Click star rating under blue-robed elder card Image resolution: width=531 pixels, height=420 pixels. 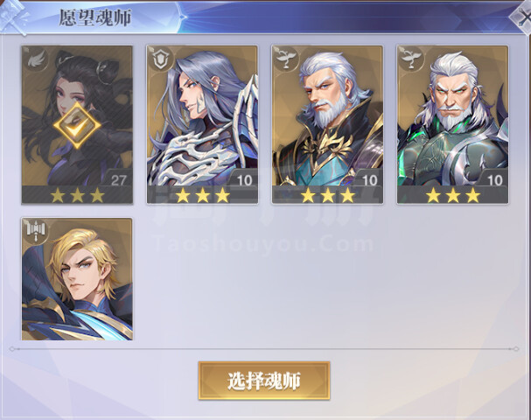[327, 195]
